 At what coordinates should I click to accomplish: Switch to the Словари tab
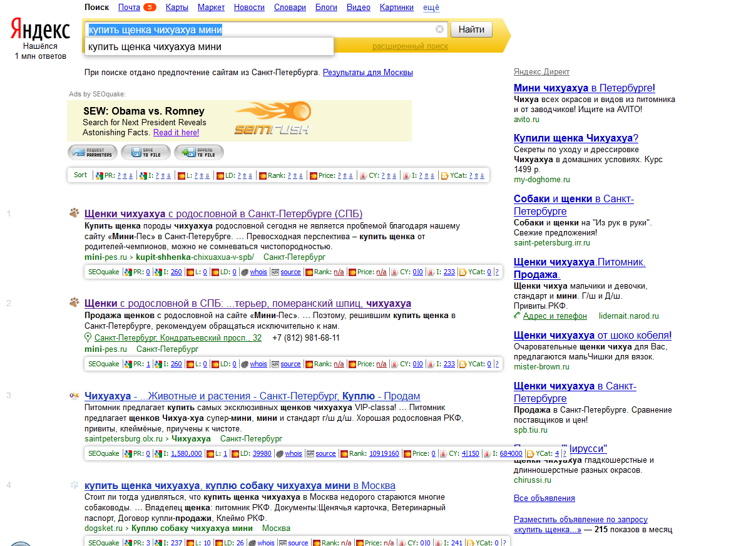290,8
